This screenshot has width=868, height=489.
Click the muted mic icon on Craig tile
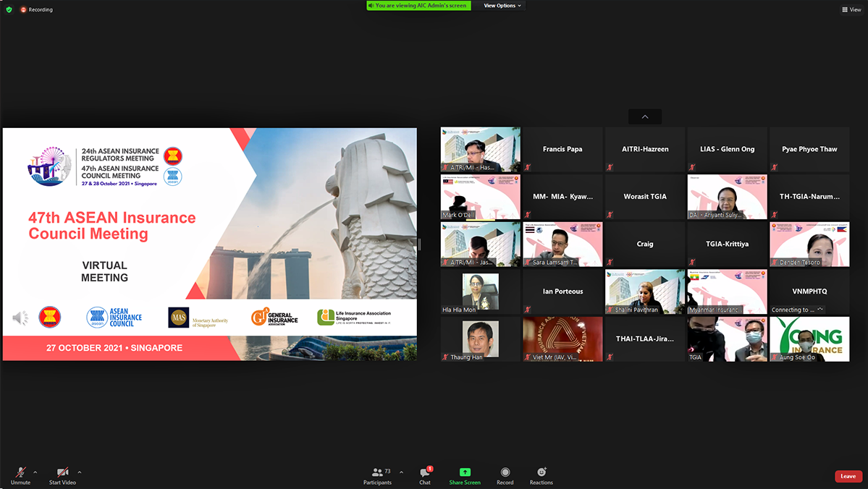tap(610, 262)
